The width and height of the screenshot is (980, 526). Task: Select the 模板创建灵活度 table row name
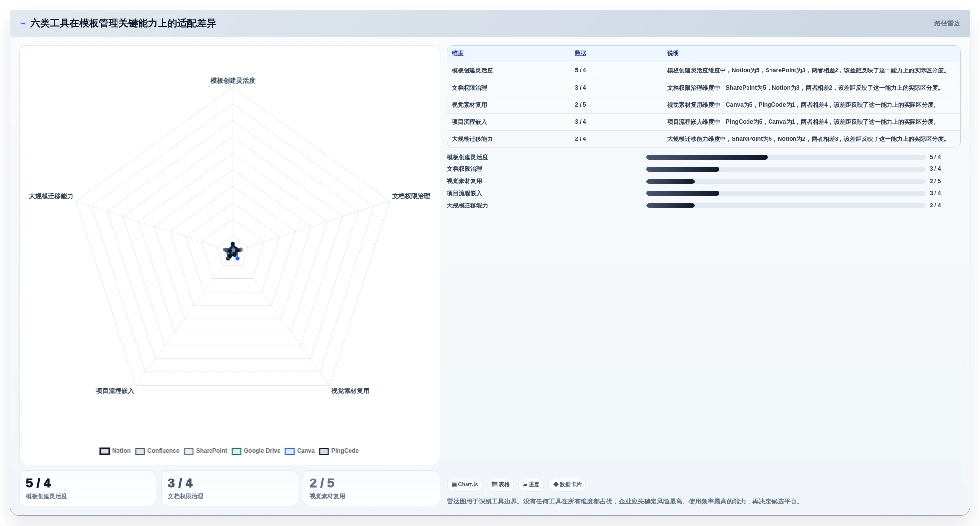pyautogui.click(x=472, y=71)
